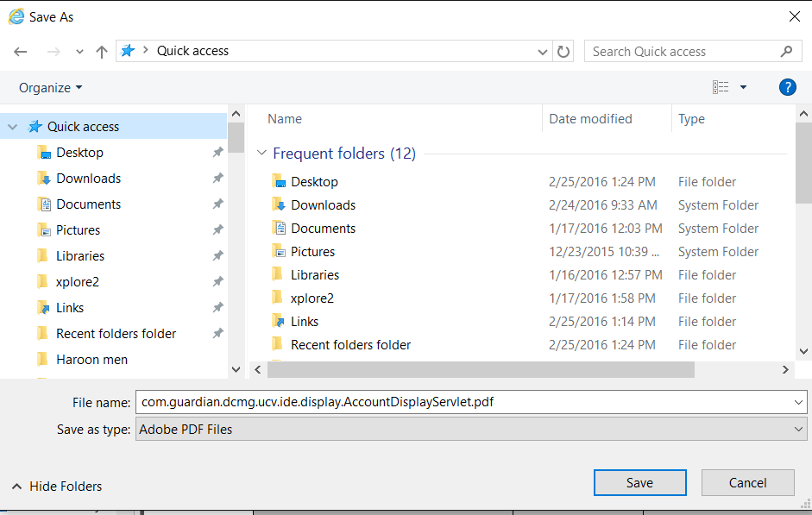Click the Refresh icon next to address bar
This screenshot has width=812, height=515.
(x=563, y=51)
